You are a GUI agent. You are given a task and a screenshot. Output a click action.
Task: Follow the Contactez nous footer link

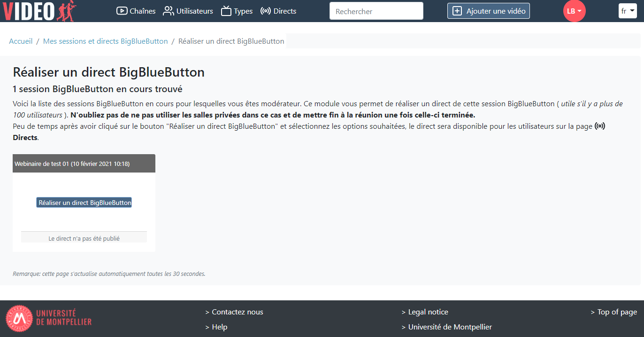coord(237,312)
